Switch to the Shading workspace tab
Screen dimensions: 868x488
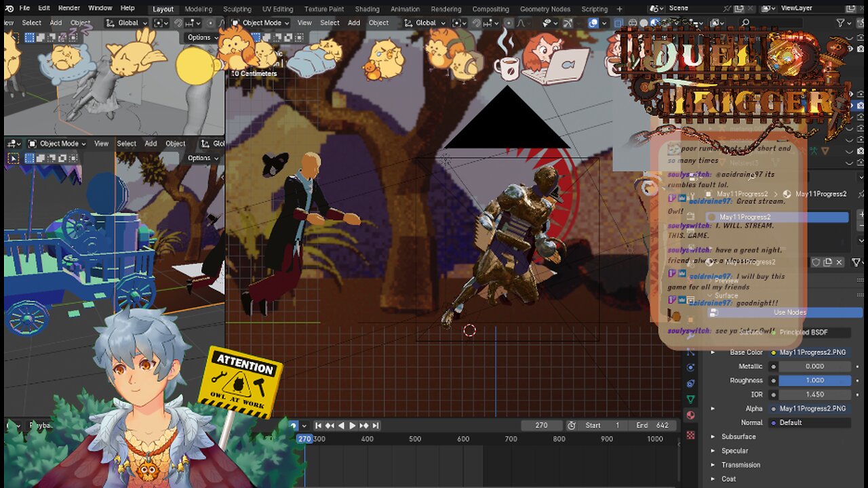pyautogui.click(x=368, y=9)
